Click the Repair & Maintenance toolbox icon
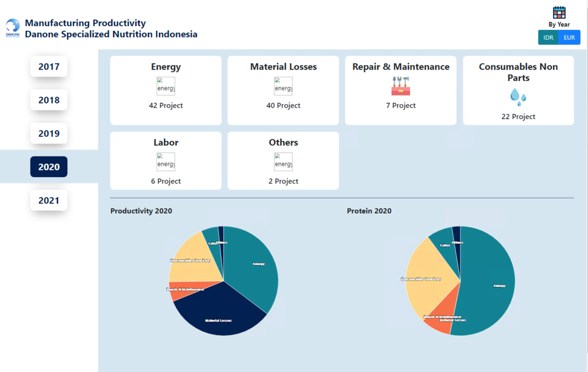The image size is (588, 372). [x=400, y=86]
